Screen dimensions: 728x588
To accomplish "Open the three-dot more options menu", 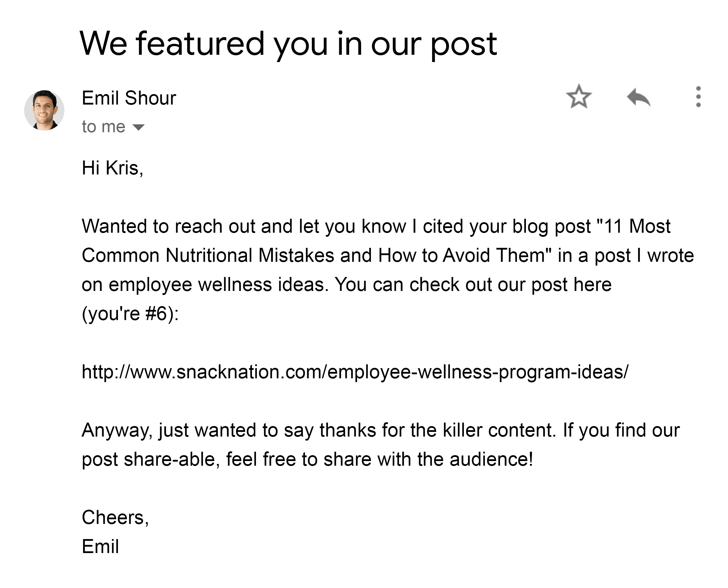I will coord(698,97).
